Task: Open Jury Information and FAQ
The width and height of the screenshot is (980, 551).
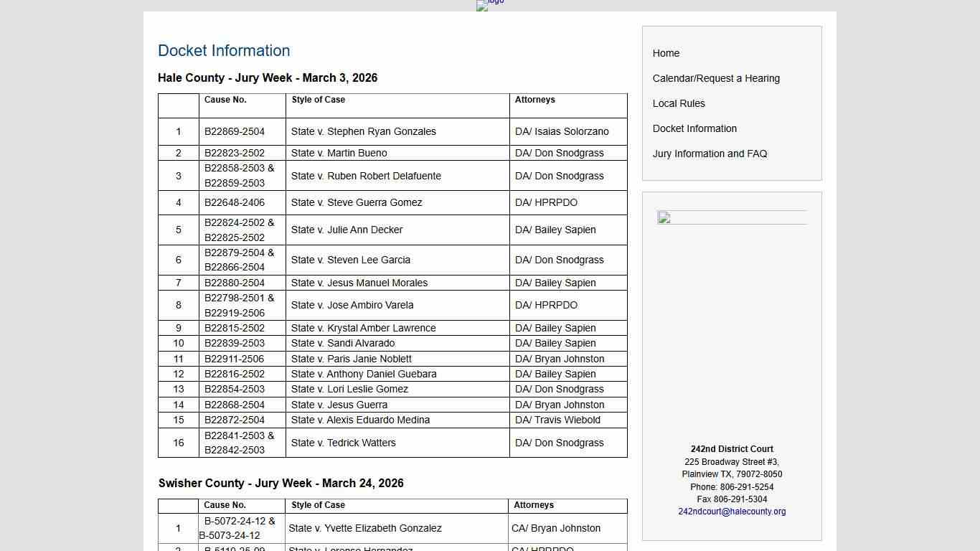Action: [710, 154]
